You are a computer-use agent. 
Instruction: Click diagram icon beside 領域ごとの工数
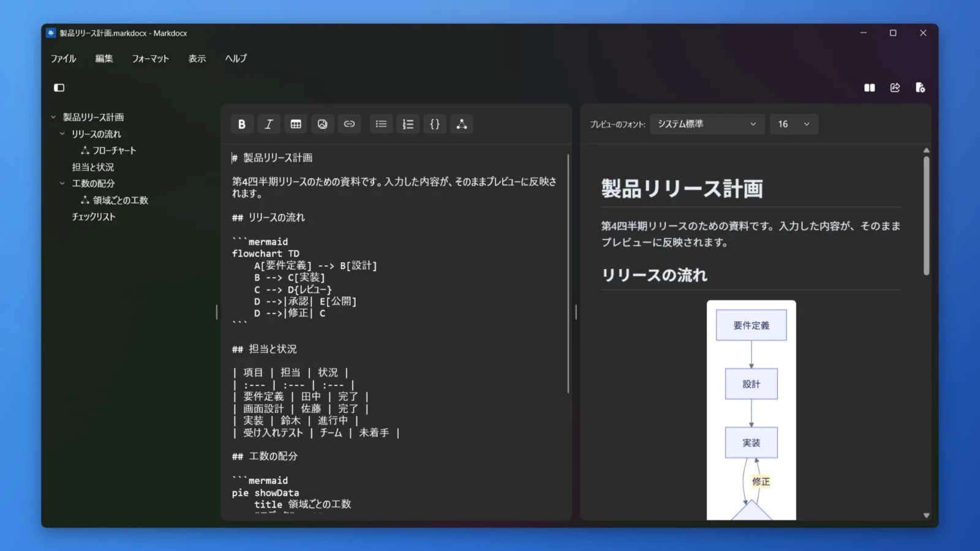(85, 200)
